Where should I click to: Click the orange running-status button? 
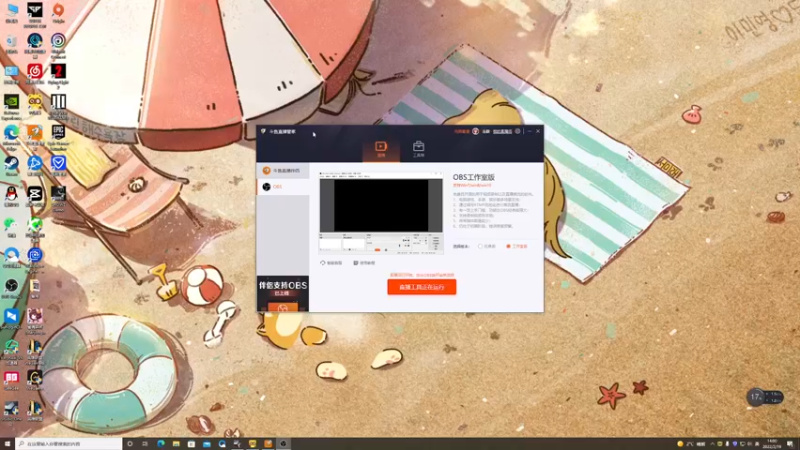421,287
